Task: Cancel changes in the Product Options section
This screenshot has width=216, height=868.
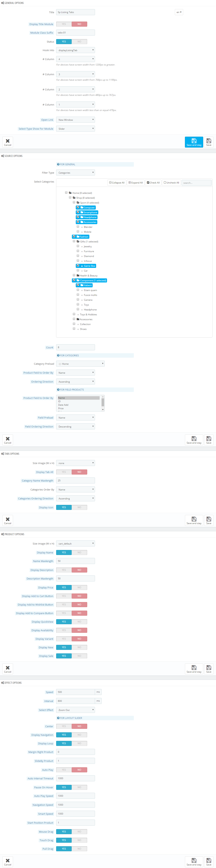Action: 7,669
